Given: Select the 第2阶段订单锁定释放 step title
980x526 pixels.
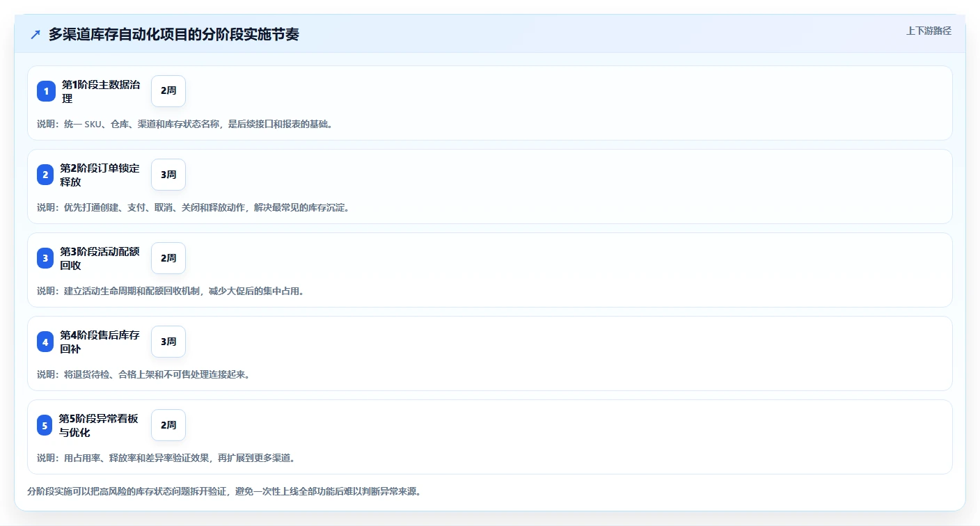Looking at the screenshot, I should (x=100, y=175).
